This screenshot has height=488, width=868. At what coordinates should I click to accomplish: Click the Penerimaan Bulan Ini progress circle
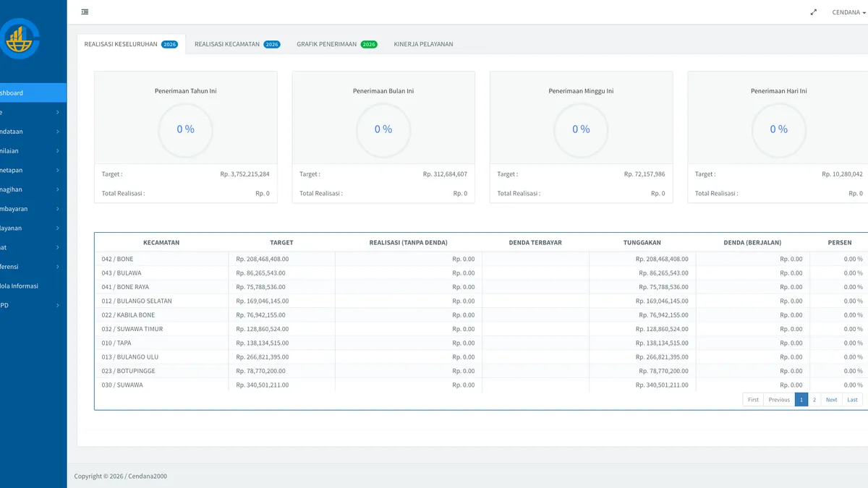coord(383,129)
